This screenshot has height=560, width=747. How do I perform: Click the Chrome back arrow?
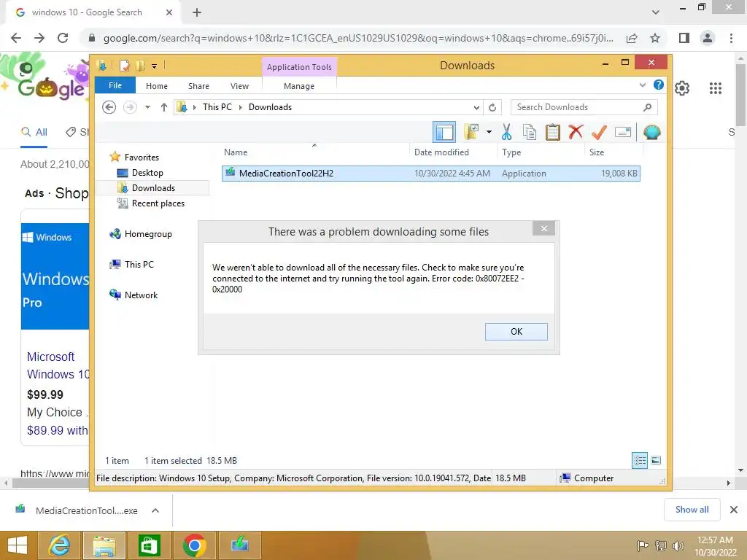[x=16, y=38]
